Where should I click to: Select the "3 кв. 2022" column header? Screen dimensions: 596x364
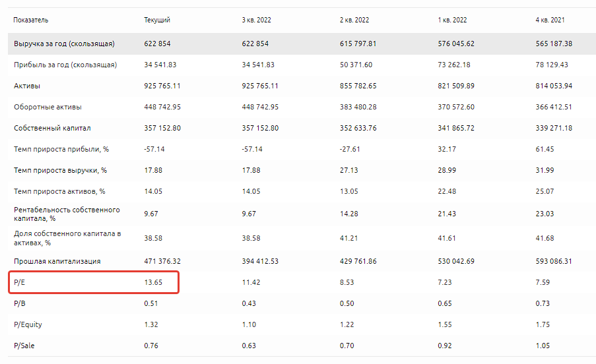coord(256,20)
